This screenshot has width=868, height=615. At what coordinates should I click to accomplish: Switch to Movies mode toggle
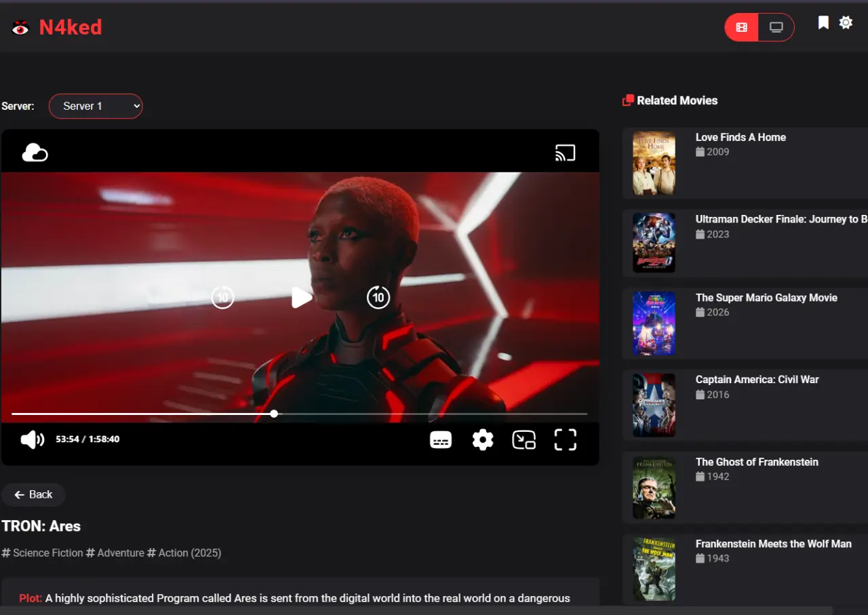pos(742,27)
